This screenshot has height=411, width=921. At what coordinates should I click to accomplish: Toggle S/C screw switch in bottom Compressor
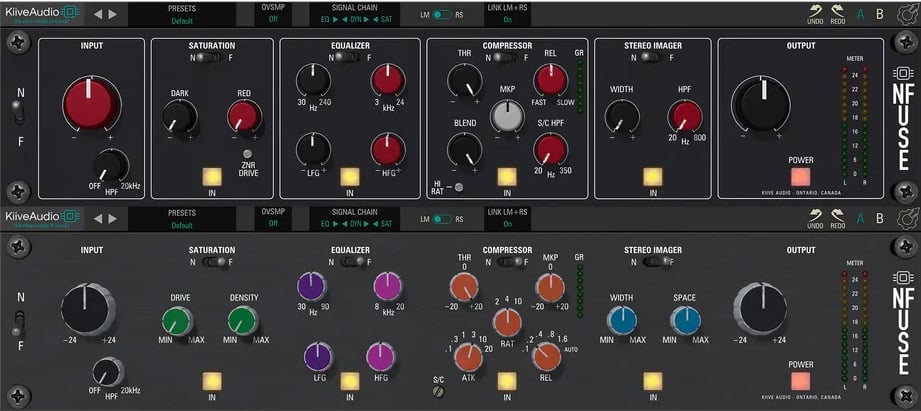pos(438,393)
